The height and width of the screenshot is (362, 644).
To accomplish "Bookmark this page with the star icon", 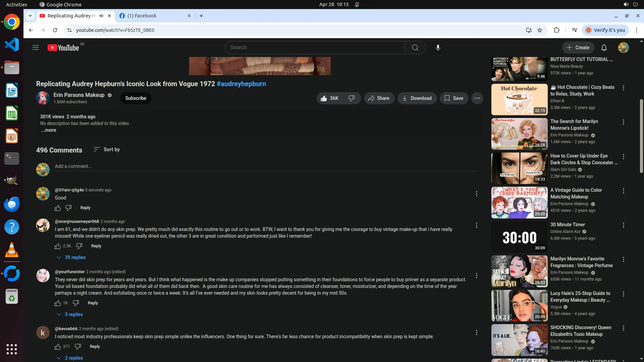I will [x=540, y=30].
